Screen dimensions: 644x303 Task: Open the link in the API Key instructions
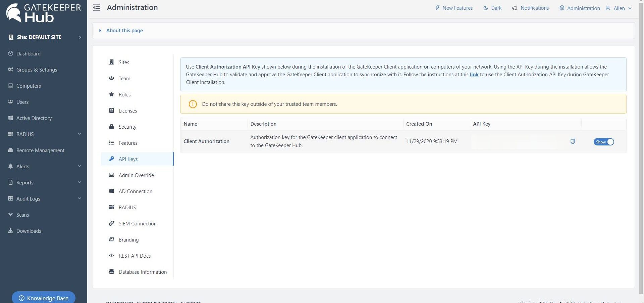(474, 75)
